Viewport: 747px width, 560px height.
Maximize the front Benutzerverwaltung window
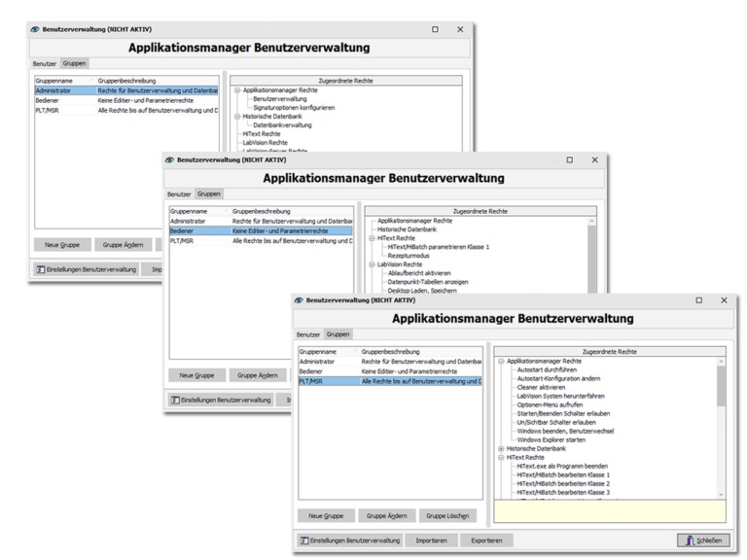pyautogui.click(x=699, y=300)
